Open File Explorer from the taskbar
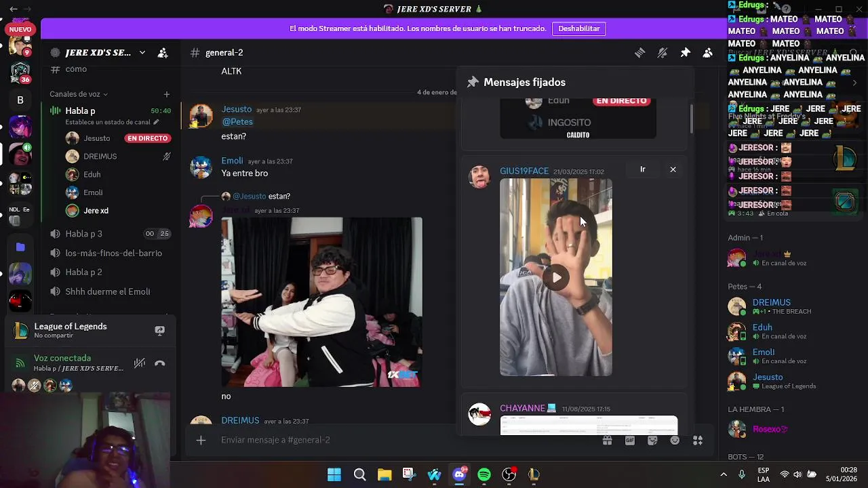This screenshot has height=488, width=868. tap(384, 475)
